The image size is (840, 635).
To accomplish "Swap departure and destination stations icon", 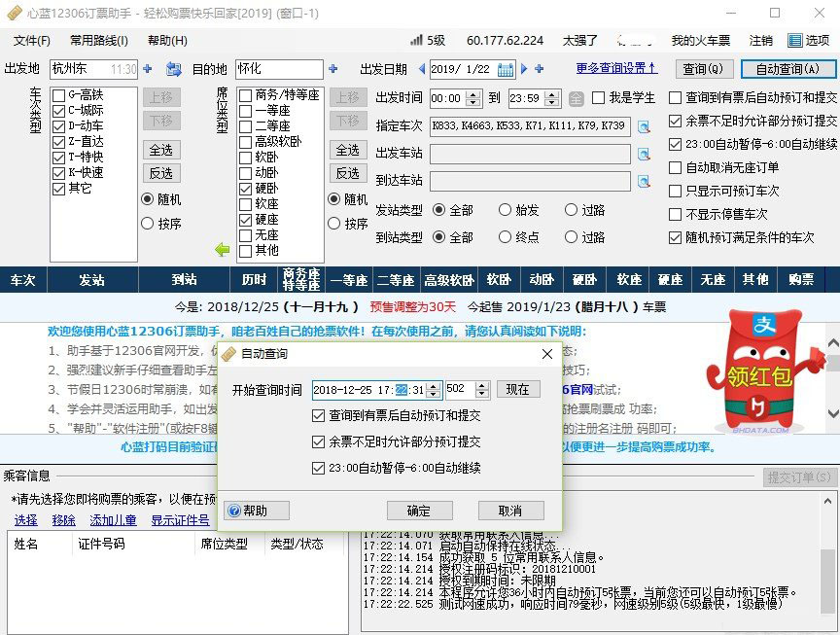I will 174,69.
